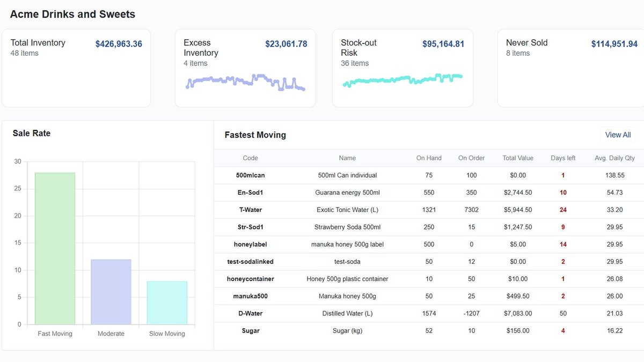Select the honeycontainer item code

click(x=250, y=279)
